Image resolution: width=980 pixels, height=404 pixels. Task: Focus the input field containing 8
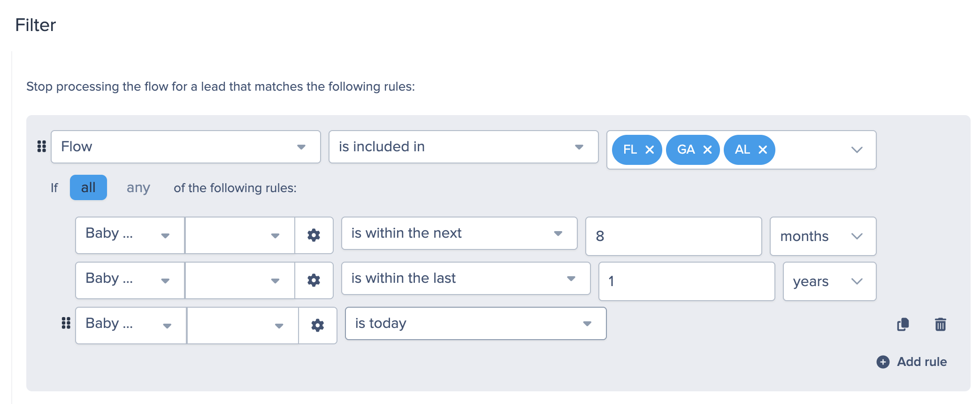[674, 236]
